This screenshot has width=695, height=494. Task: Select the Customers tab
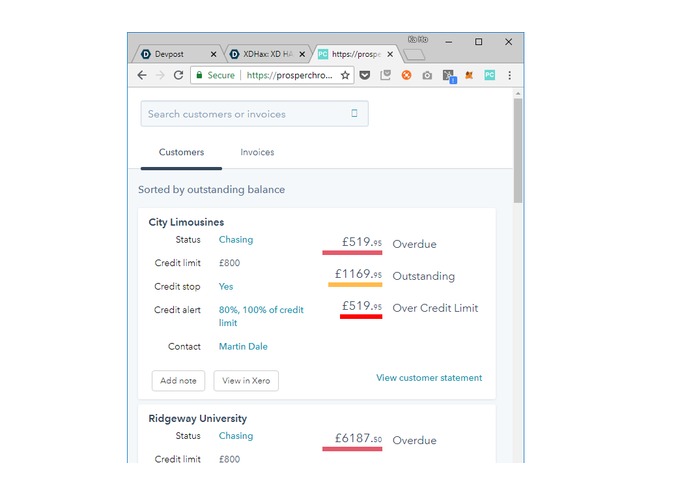(x=181, y=152)
